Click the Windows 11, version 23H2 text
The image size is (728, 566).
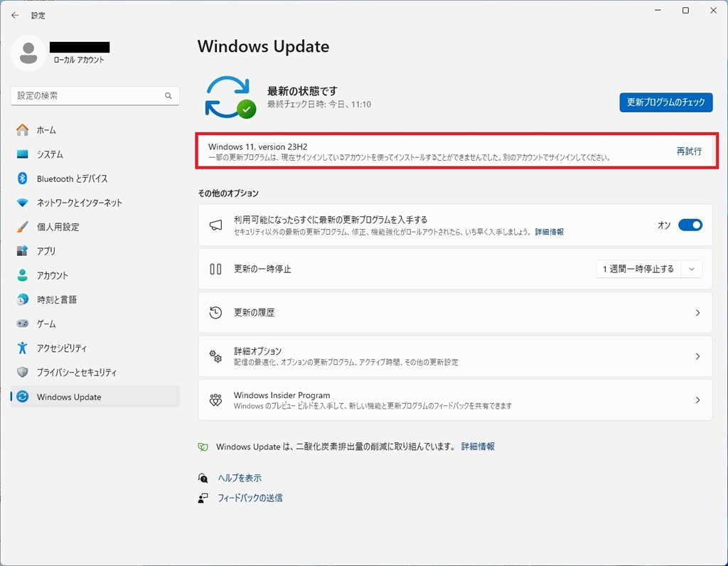(x=257, y=146)
